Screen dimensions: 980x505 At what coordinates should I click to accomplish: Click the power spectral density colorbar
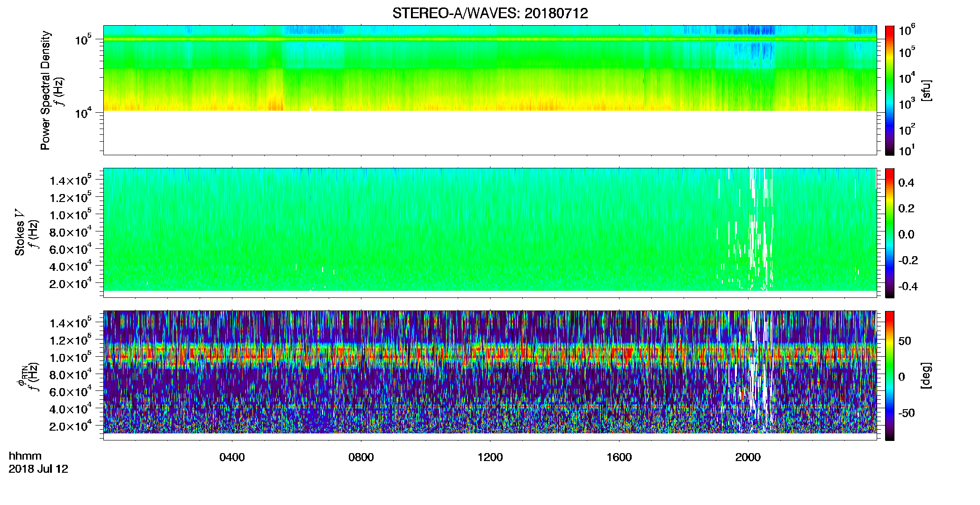pyautogui.click(x=890, y=90)
